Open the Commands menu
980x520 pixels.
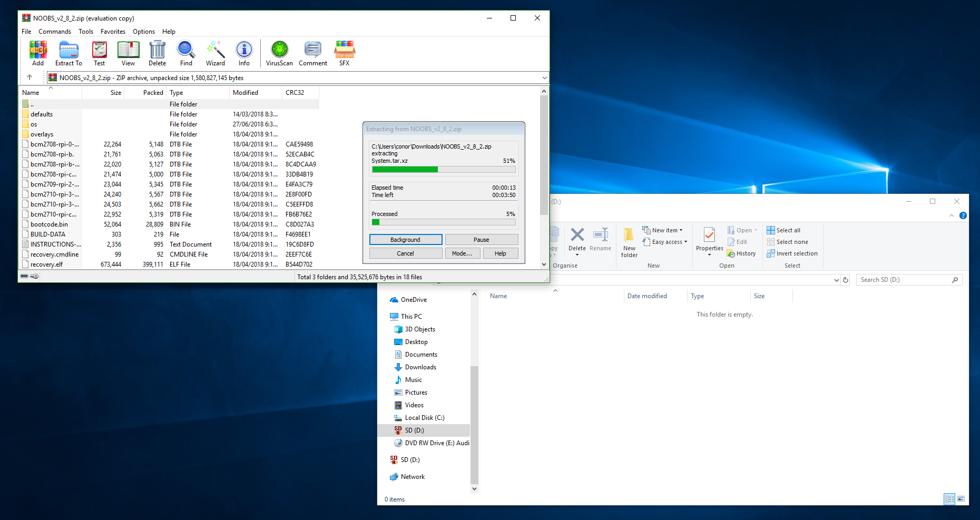(55, 32)
